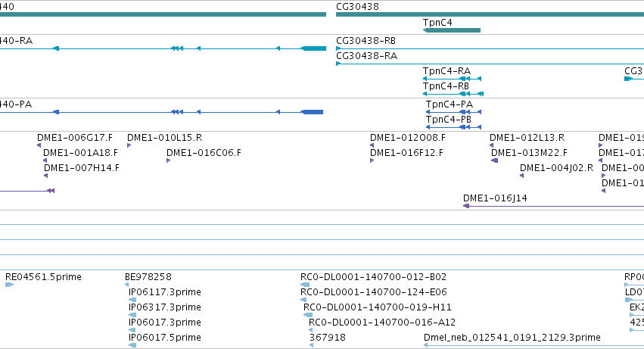Select the DME1-010L15.R label
644x349 pixels.
click(x=164, y=138)
